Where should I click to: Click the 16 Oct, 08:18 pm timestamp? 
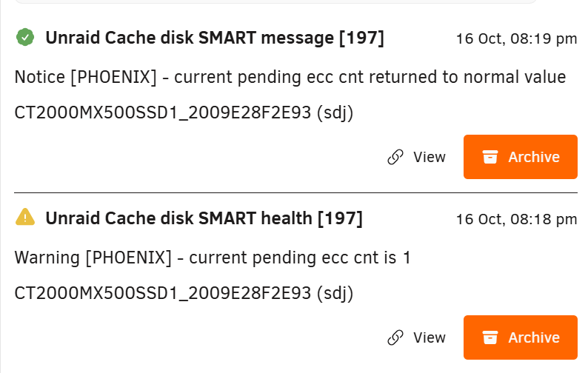click(x=516, y=219)
